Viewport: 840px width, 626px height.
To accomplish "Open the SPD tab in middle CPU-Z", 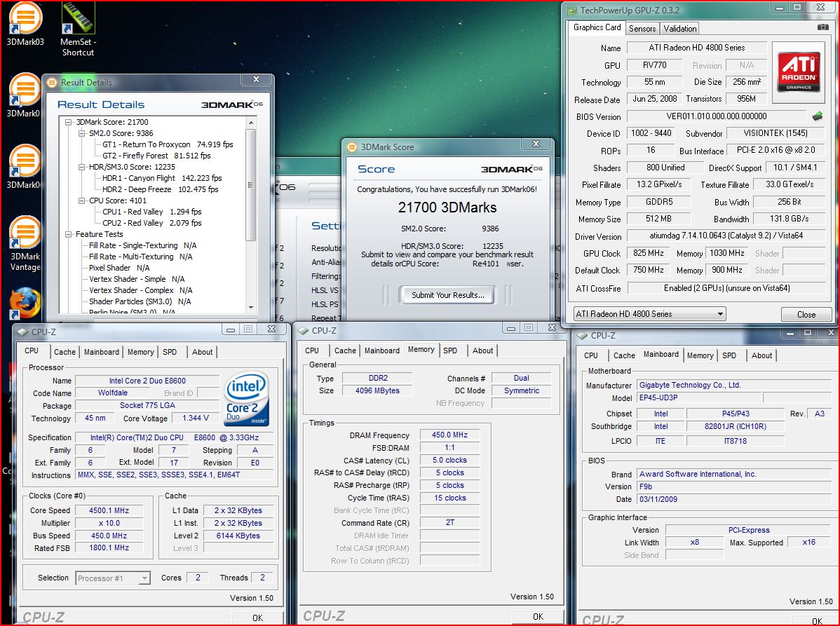I will click(450, 351).
